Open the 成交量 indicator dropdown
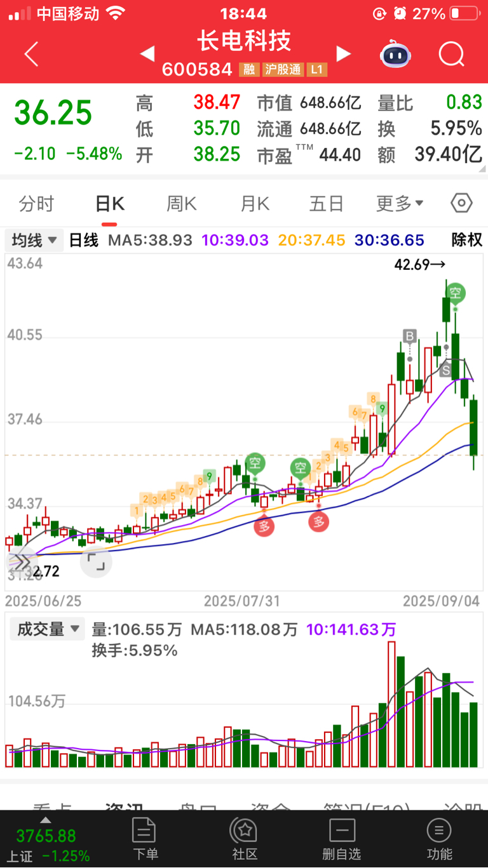This screenshot has height=868, width=488. coord(46,629)
